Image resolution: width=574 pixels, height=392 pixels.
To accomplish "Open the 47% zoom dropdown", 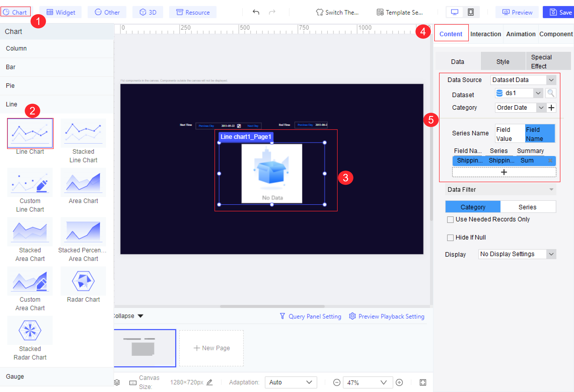I will coord(368,382).
